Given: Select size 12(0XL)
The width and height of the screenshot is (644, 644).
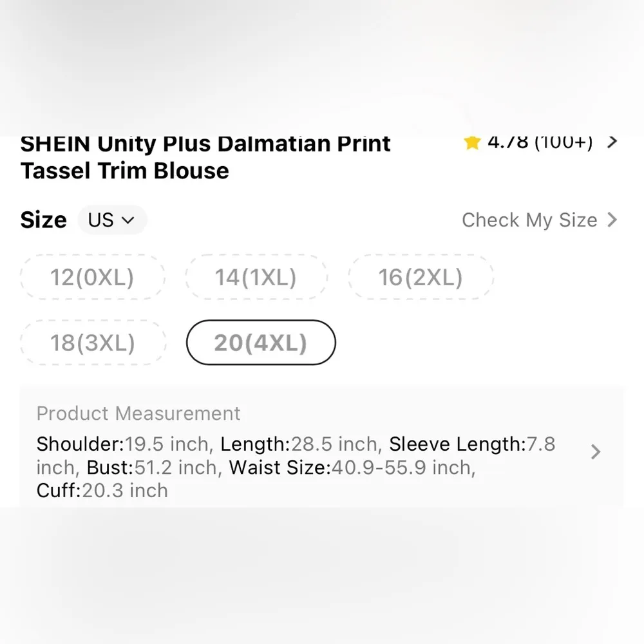Looking at the screenshot, I should click(x=92, y=277).
